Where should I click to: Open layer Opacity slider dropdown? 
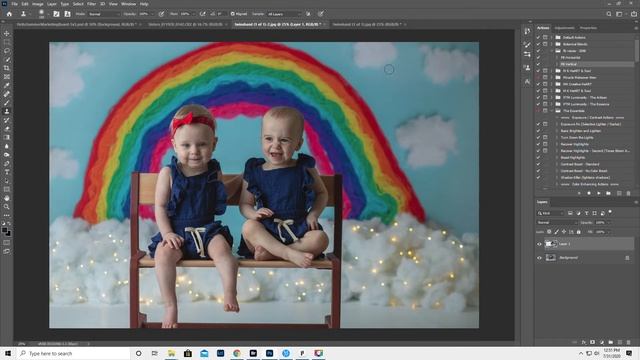[609, 223]
